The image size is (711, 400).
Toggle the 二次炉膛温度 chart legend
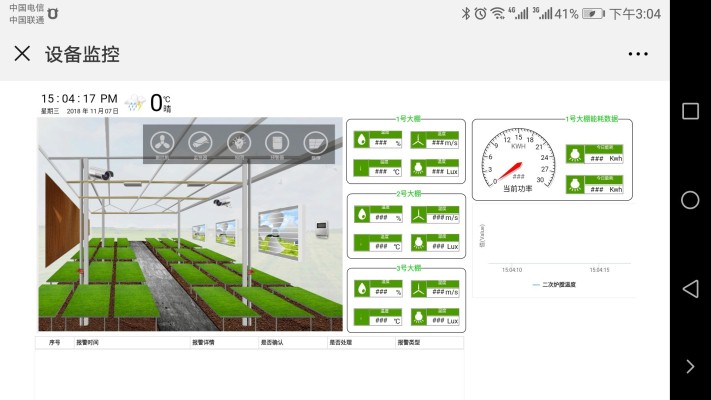pos(556,285)
